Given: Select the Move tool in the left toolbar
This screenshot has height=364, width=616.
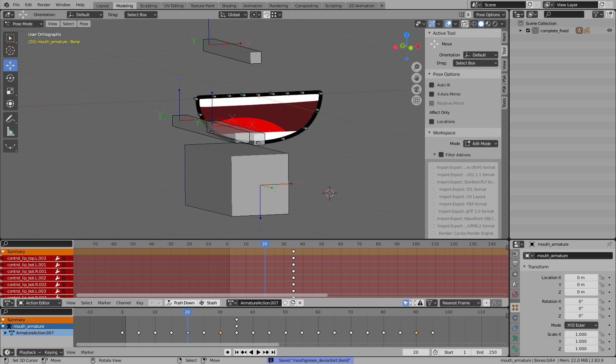Looking at the screenshot, I should (10, 65).
